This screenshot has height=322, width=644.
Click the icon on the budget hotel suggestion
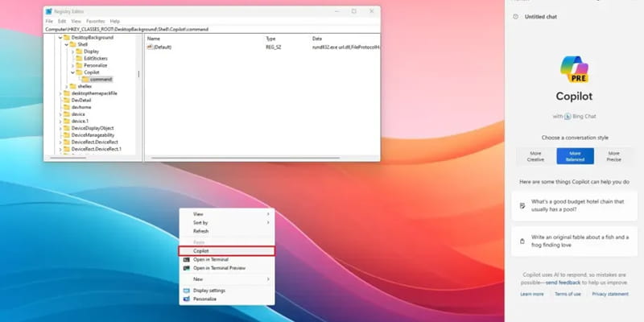click(522, 206)
